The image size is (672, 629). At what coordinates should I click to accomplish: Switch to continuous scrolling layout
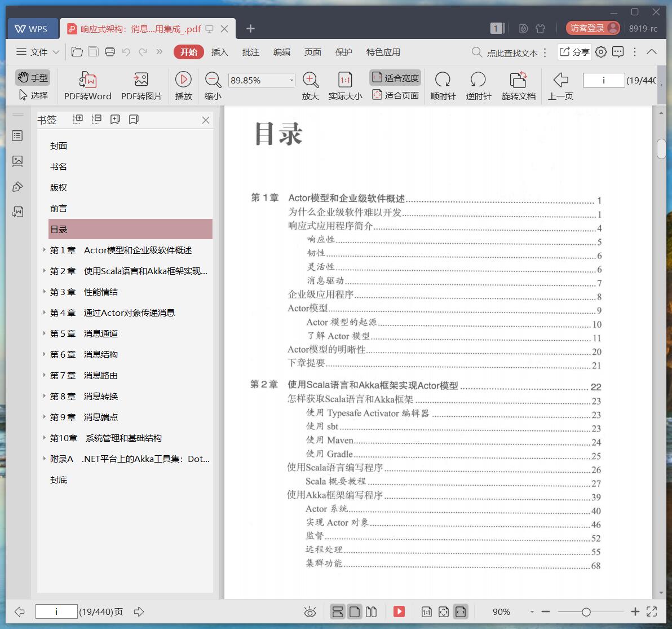(x=337, y=612)
